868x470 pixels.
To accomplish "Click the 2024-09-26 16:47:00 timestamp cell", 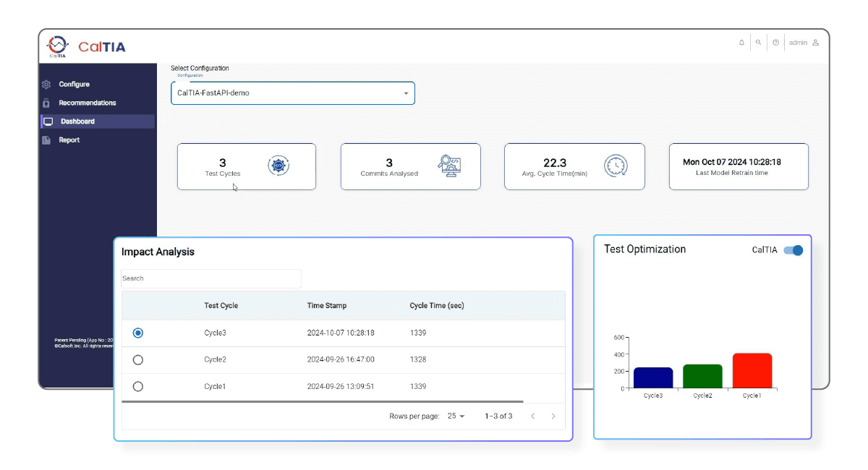I will click(x=341, y=359).
